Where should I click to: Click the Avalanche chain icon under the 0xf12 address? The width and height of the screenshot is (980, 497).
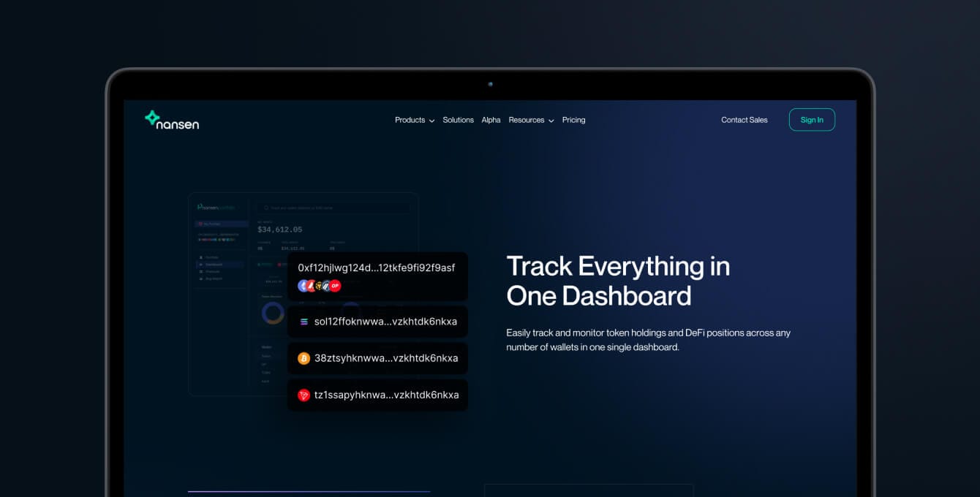311,286
